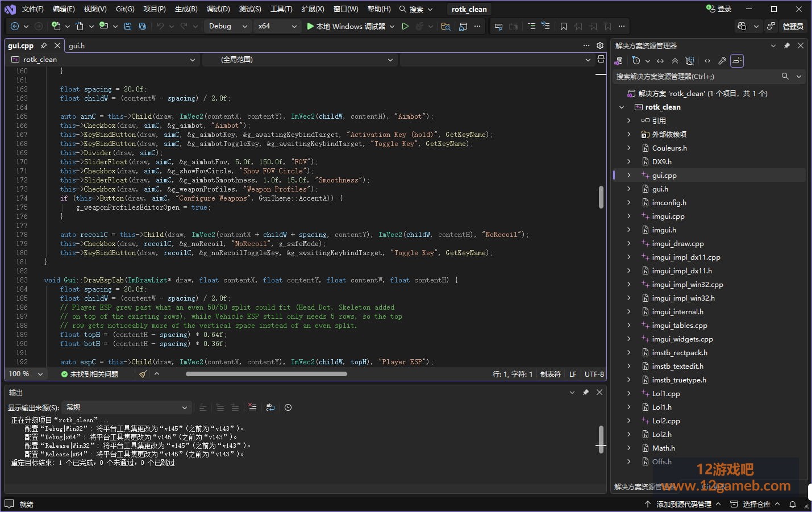
Task: Switch to the gui.h editor tab
Action: [x=77, y=45]
